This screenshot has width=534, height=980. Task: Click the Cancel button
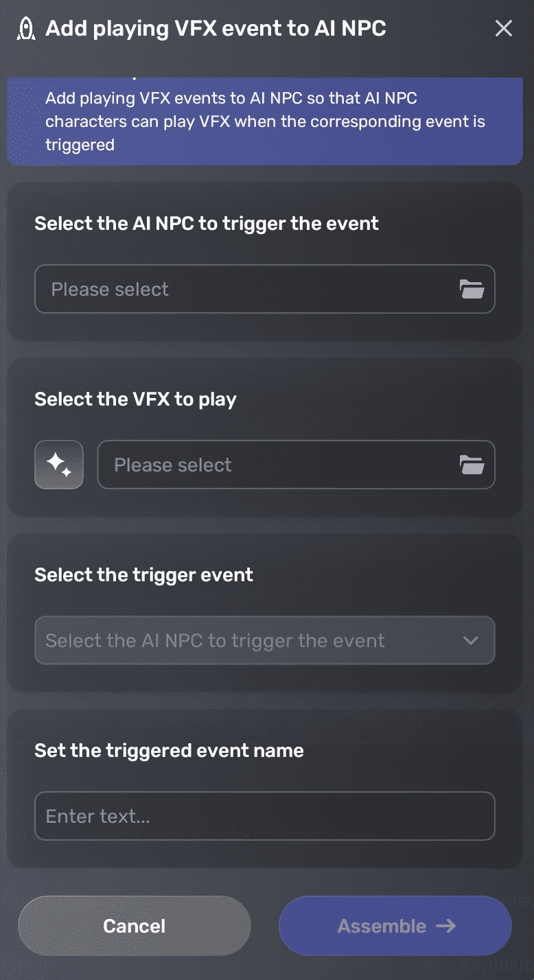click(x=134, y=926)
